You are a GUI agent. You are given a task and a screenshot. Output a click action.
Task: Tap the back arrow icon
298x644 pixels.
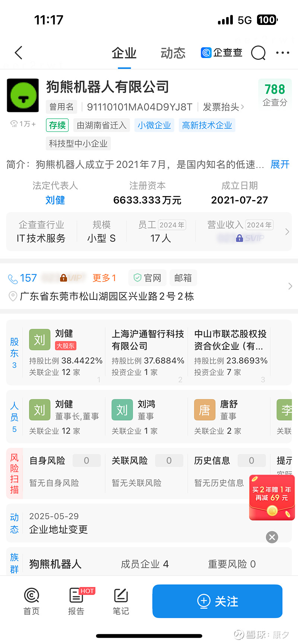pyautogui.click(x=19, y=53)
